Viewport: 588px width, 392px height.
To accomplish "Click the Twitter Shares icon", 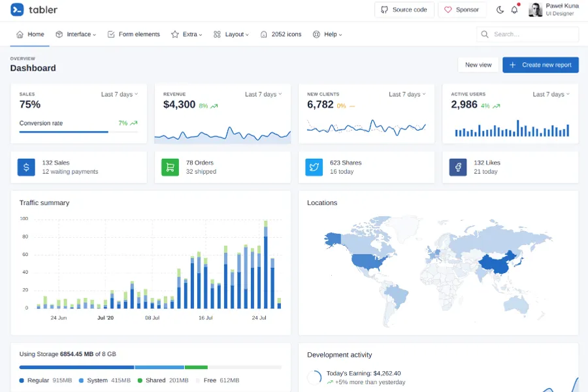I will tap(314, 167).
